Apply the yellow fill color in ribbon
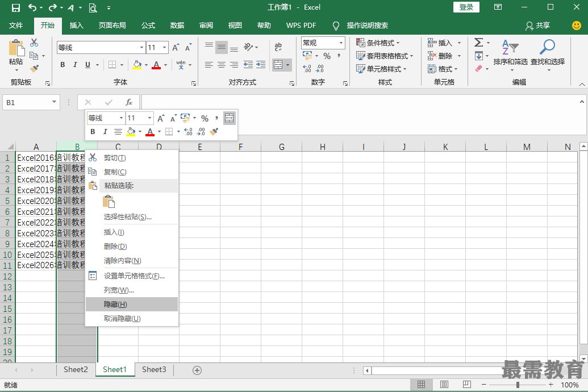 pyautogui.click(x=137, y=65)
